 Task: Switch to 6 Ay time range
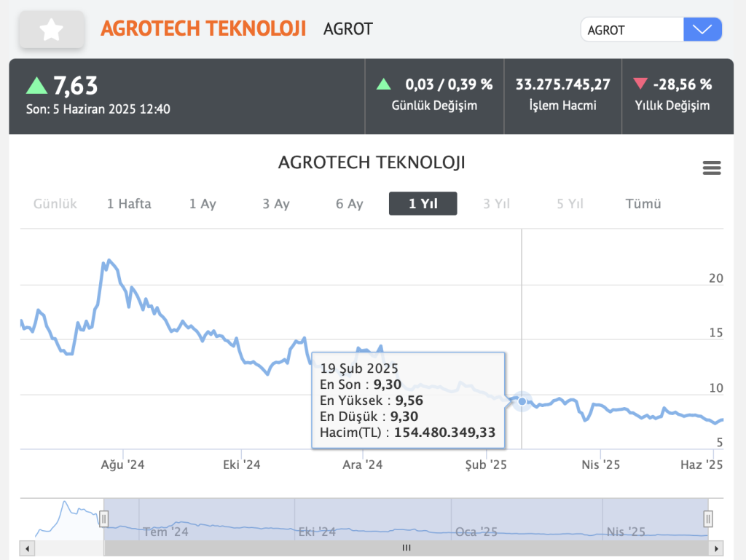350,204
